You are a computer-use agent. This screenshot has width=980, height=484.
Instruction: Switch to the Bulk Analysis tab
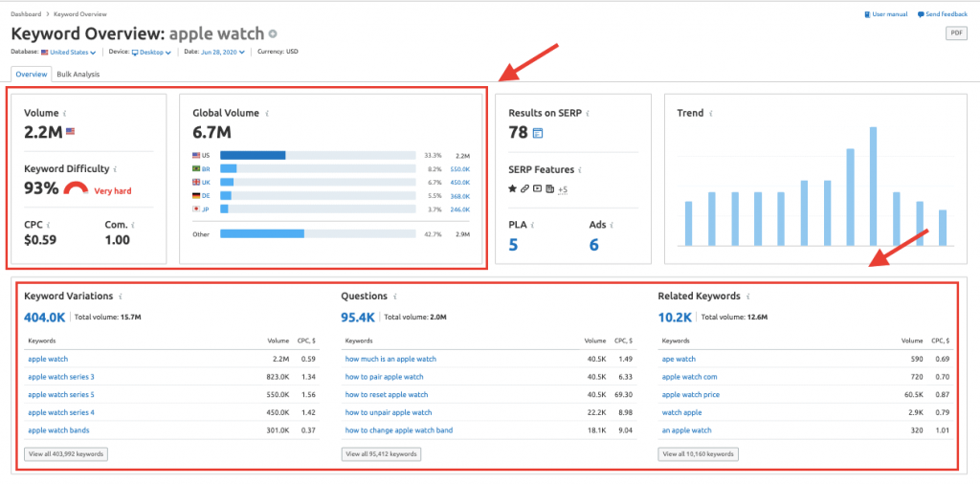78,74
